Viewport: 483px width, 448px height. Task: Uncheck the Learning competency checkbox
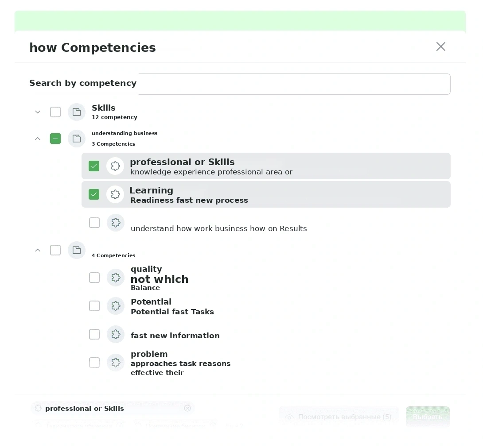pyautogui.click(x=94, y=194)
